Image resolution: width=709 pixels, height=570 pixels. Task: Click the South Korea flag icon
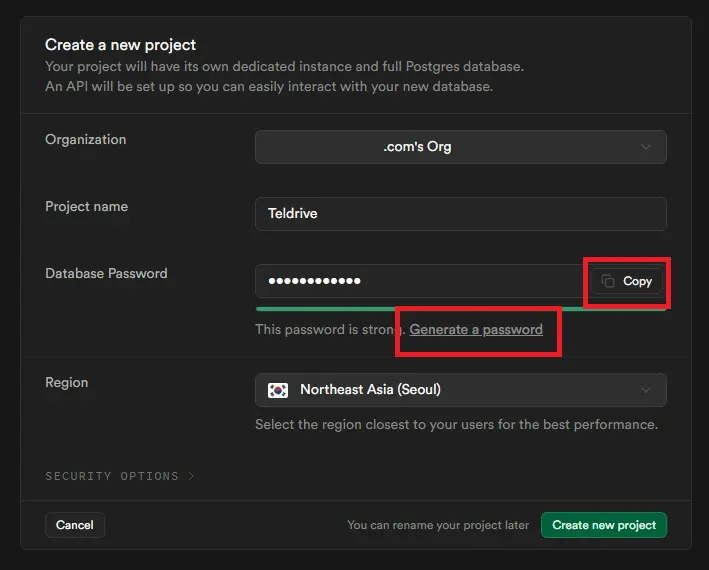pos(279,390)
